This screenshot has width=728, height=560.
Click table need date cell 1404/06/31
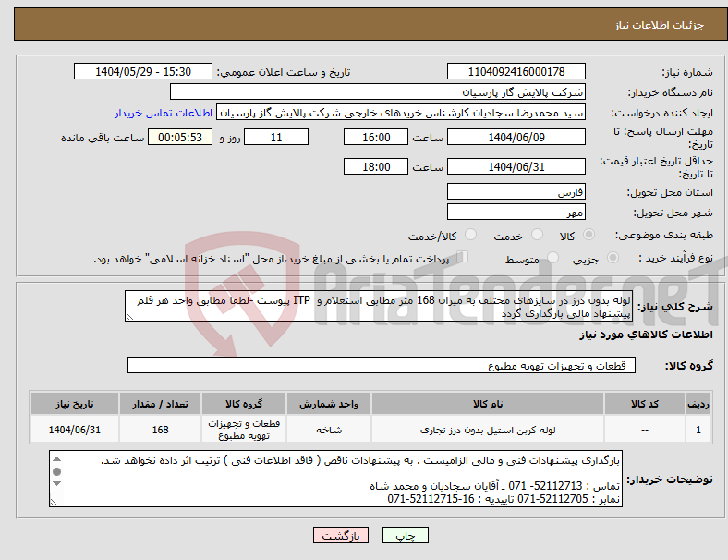pyautogui.click(x=74, y=430)
